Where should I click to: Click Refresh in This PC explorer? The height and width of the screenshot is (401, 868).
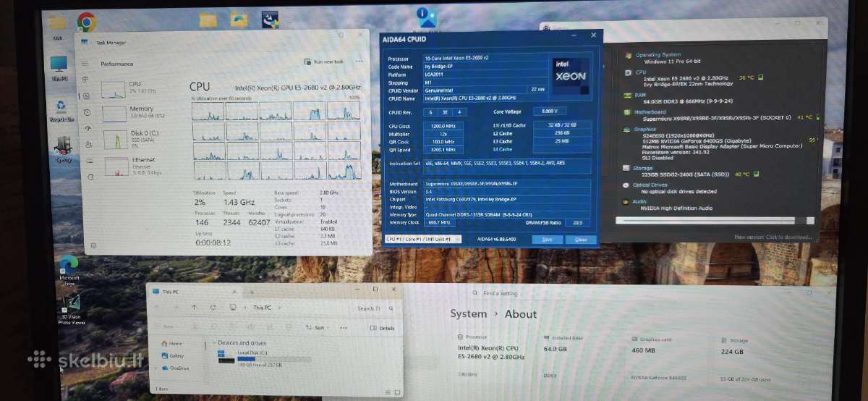(x=213, y=307)
